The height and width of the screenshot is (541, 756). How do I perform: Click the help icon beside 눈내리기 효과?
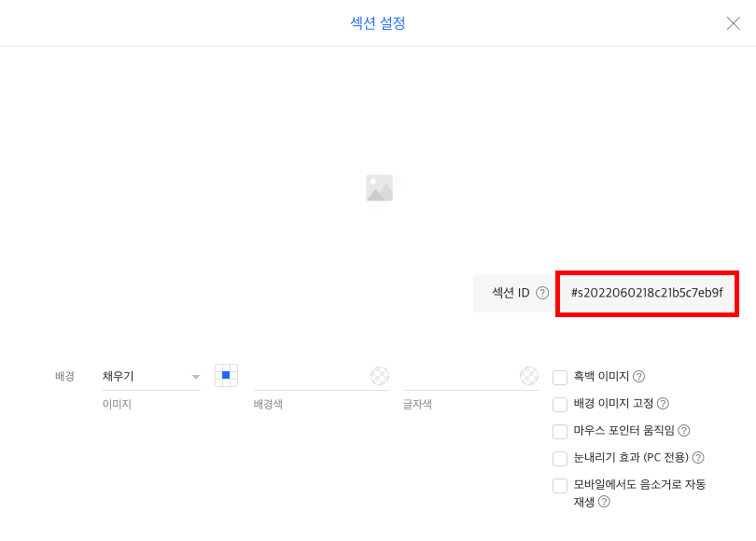(x=698, y=457)
